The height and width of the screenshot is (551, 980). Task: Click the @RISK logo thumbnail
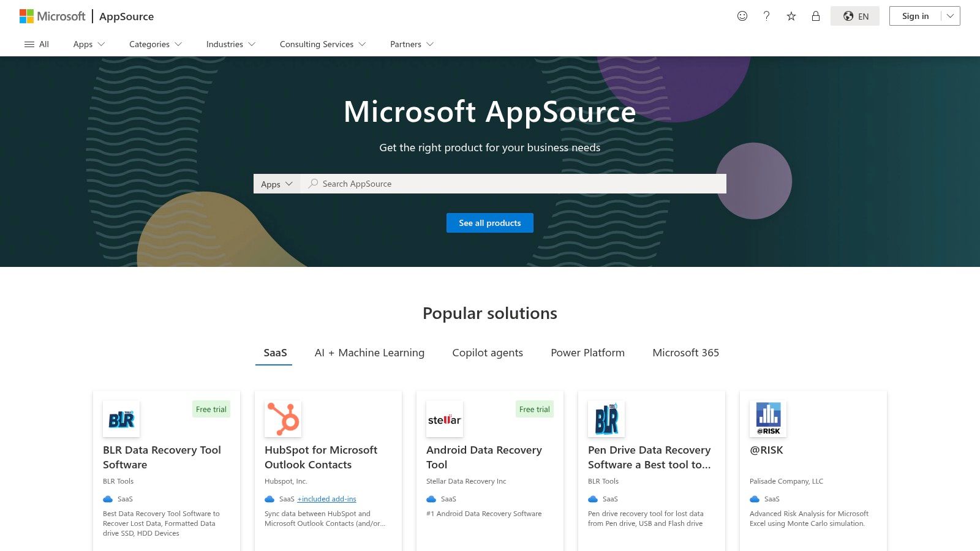click(x=768, y=419)
